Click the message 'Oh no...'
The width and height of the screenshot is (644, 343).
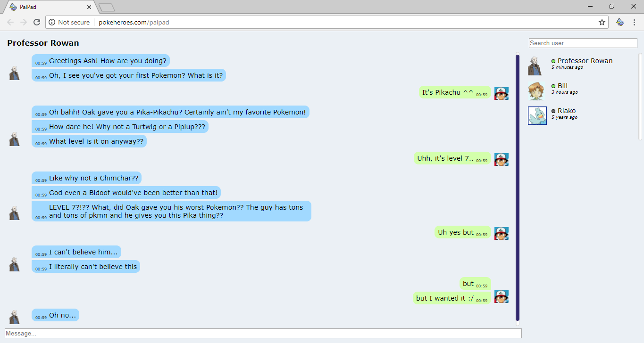pos(55,315)
